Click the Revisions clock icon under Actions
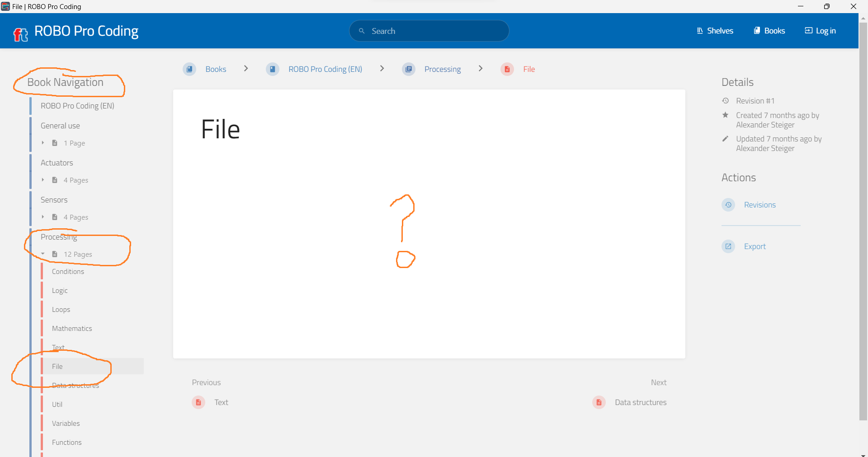Image resolution: width=868 pixels, height=457 pixels. coord(728,205)
